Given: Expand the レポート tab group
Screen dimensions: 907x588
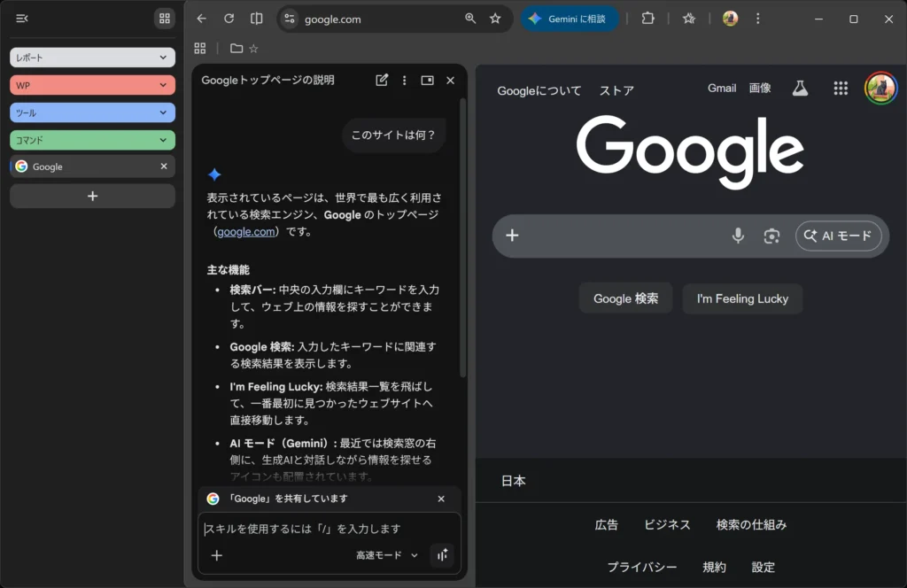Looking at the screenshot, I should coord(92,58).
